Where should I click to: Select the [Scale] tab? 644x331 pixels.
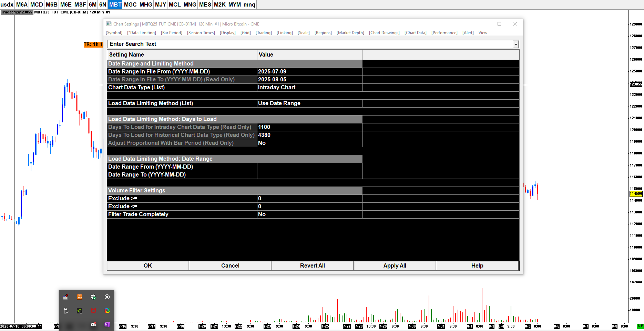pos(304,33)
